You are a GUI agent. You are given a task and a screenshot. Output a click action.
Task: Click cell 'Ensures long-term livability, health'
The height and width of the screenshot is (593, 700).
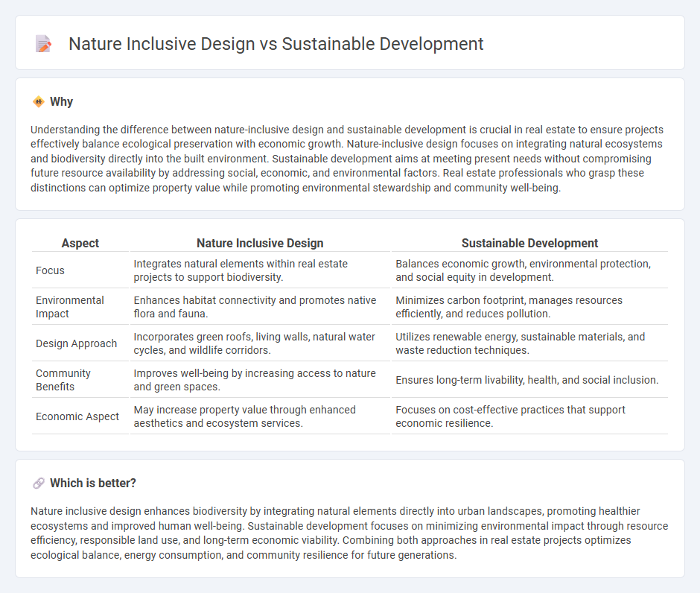pos(530,380)
